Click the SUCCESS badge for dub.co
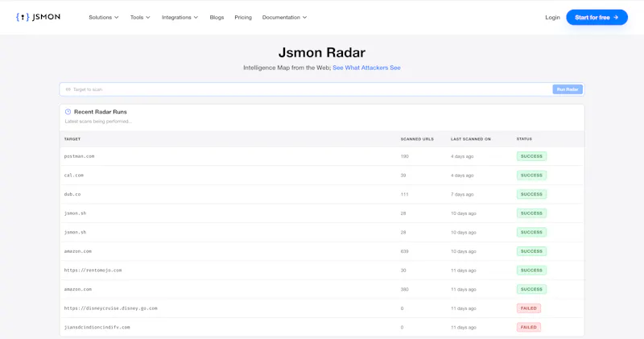This screenshot has width=644, height=339. [531, 194]
